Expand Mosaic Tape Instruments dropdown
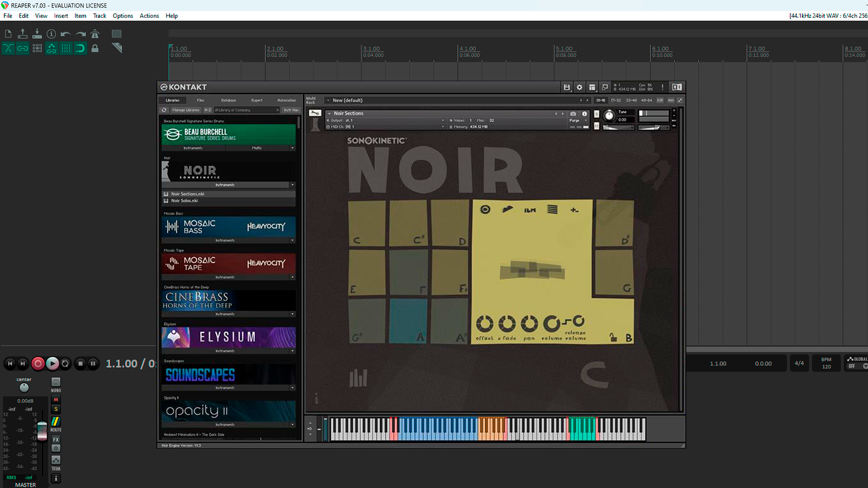The height and width of the screenshot is (488, 868). tap(292, 277)
